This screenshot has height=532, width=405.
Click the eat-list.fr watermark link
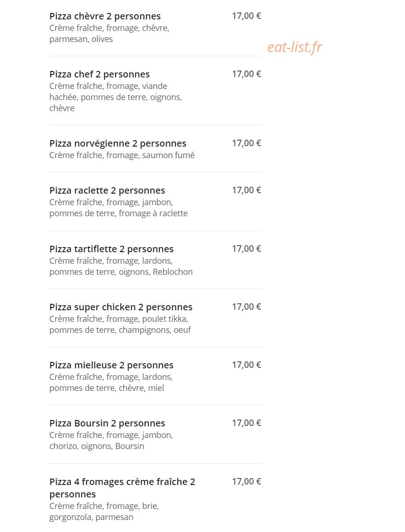coord(294,47)
